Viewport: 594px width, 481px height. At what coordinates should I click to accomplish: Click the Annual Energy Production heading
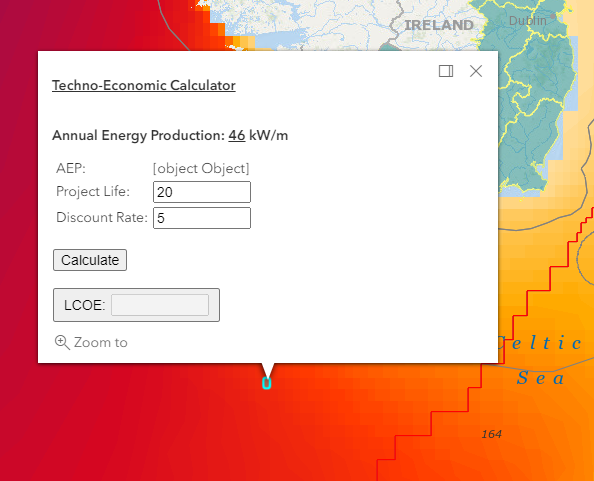(170, 136)
